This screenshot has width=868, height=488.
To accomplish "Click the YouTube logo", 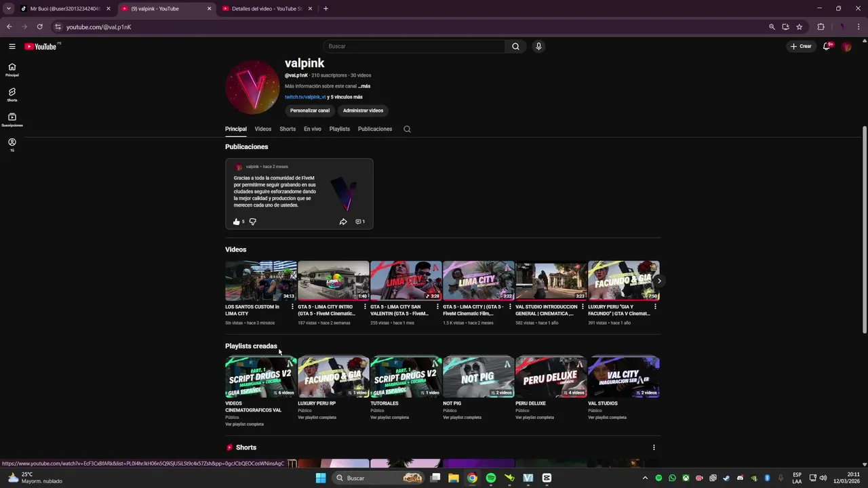I will tap(41, 46).
